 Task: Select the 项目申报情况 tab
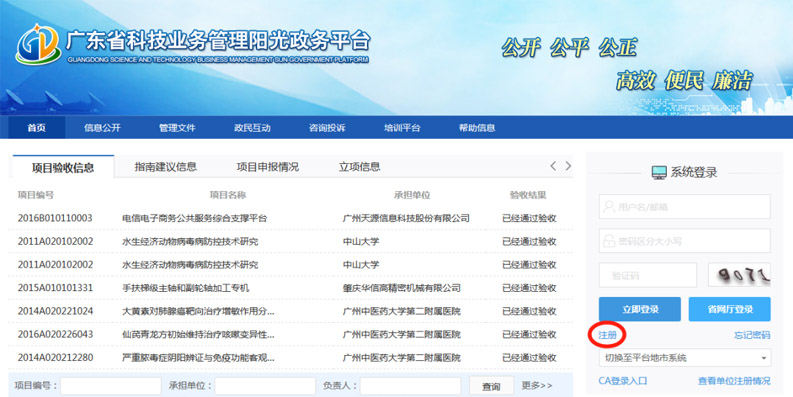(x=268, y=167)
